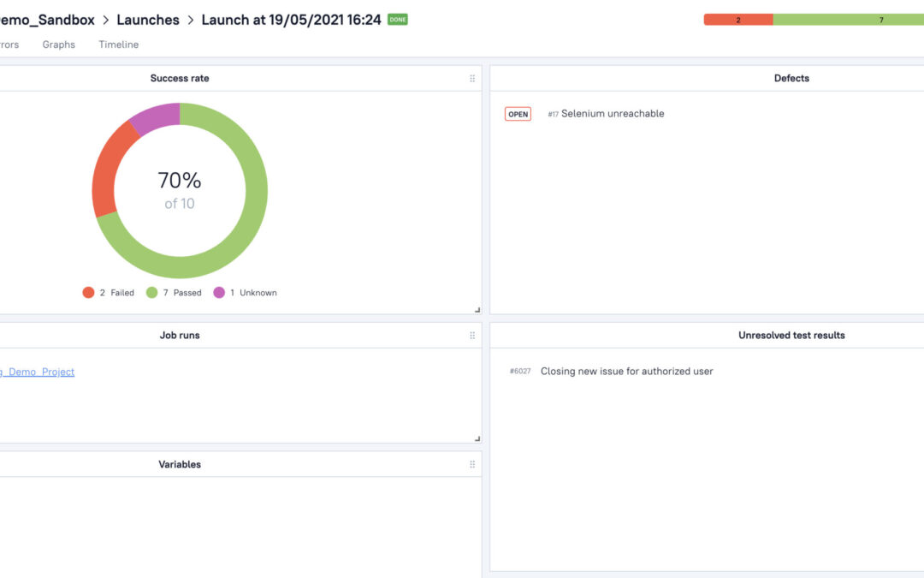The height and width of the screenshot is (578, 924).
Task: Click the OPEN defect status badge
Action: click(x=518, y=114)
